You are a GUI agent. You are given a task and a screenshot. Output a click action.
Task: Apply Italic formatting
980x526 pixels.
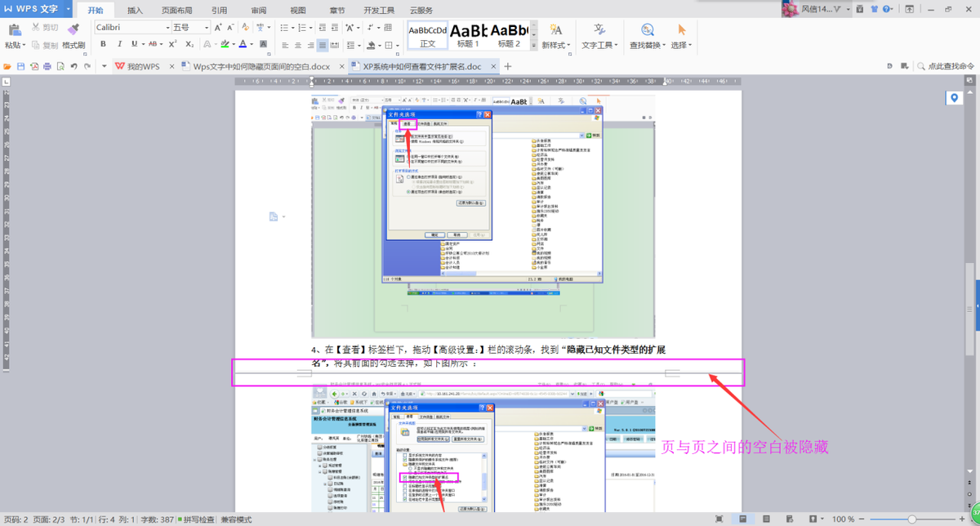(120, 44)
